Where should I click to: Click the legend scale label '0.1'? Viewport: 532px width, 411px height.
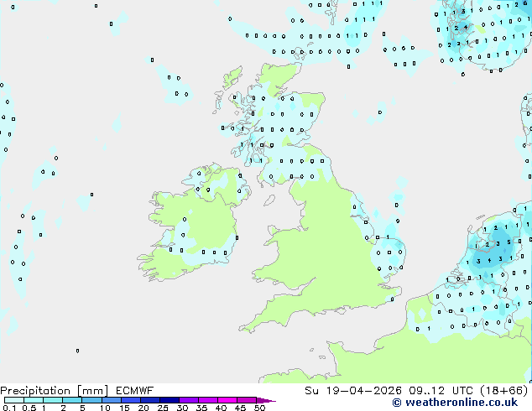[9, 408]
